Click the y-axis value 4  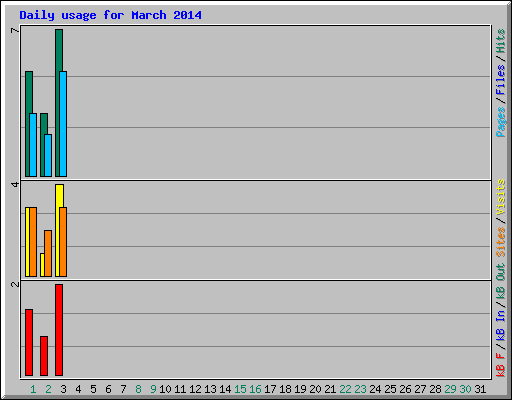point(15,184)
